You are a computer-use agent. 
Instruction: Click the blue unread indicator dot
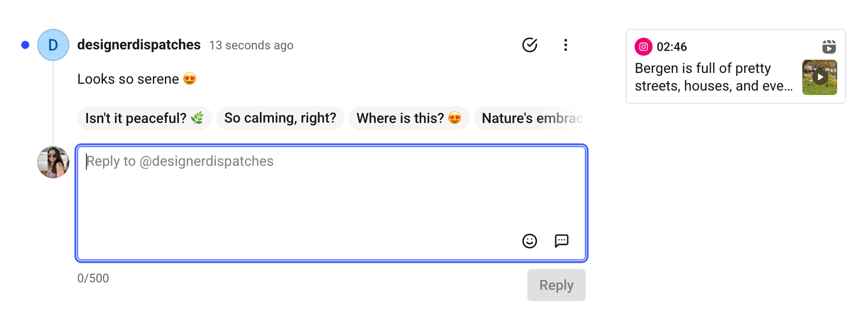(x=25, y=44)
